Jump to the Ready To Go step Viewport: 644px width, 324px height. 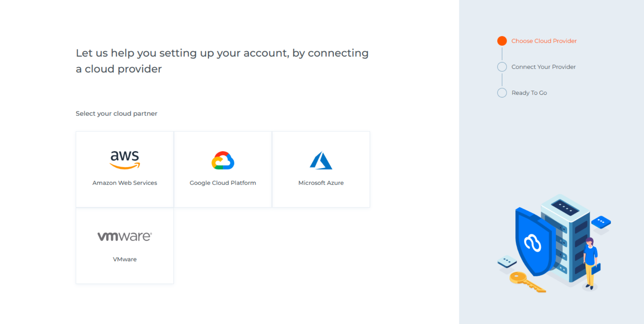[x=529, y=93]
